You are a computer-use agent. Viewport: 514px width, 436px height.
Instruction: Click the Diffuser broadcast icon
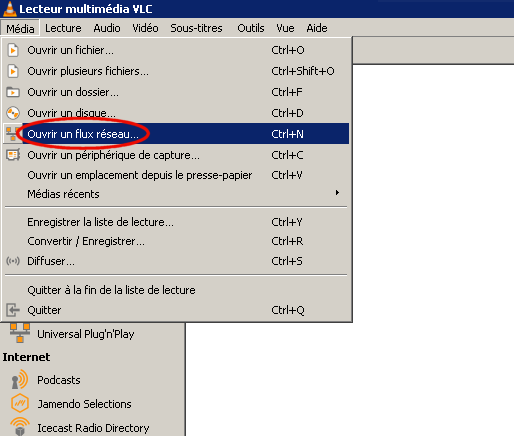(x=13, y=261)
